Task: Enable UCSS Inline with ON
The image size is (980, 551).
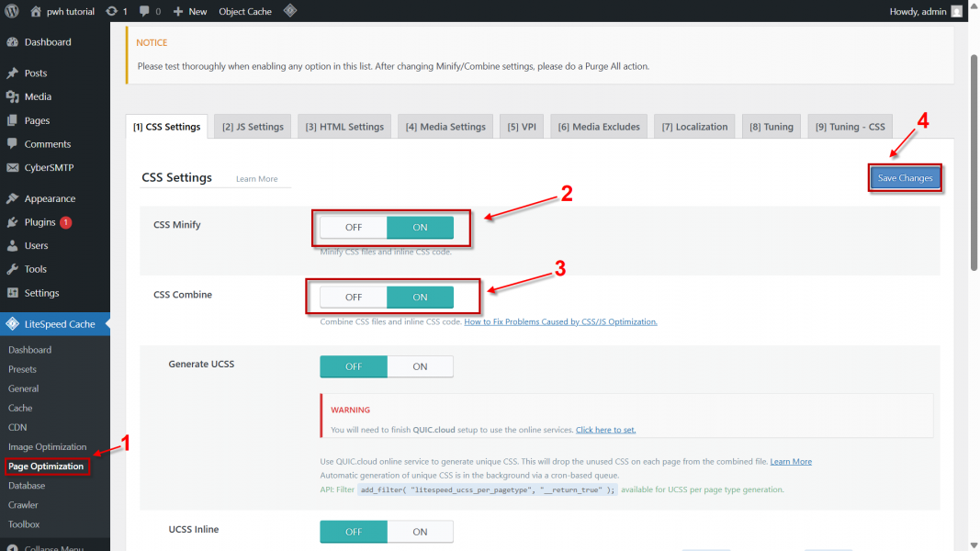Action: [x=420, y=532]
